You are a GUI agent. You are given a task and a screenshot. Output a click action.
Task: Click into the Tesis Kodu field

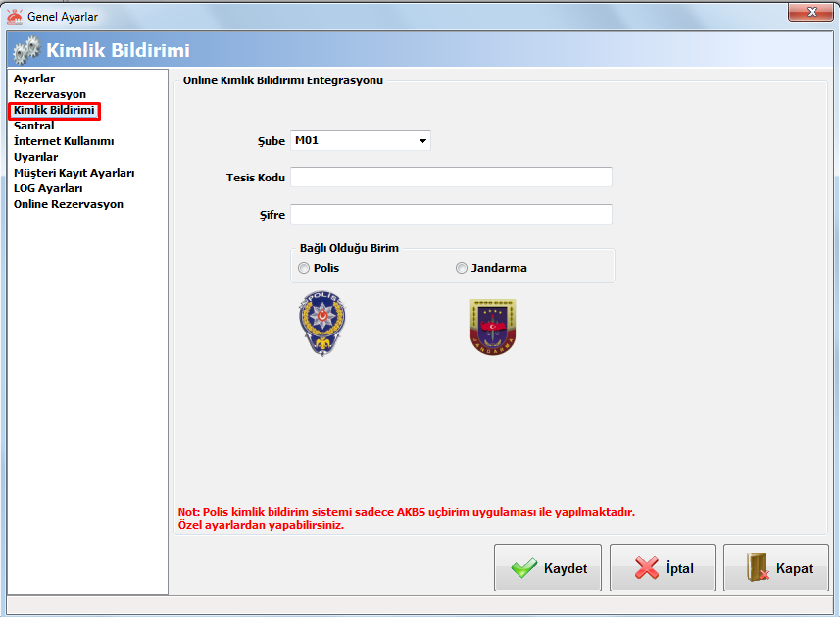[x=451, y=177]
